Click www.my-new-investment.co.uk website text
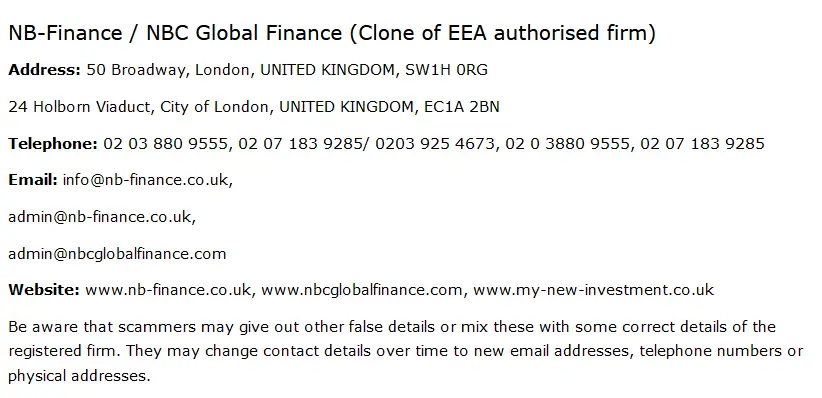 (593, 290)
